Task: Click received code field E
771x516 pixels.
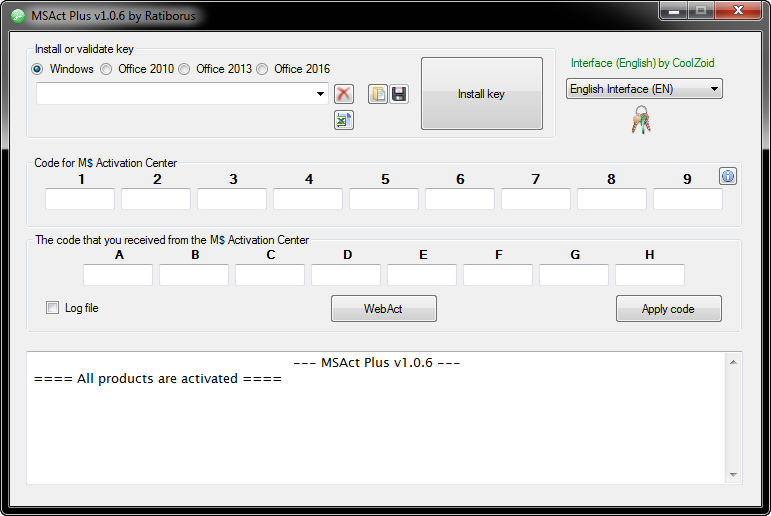Action: click(x=422, y=274)
